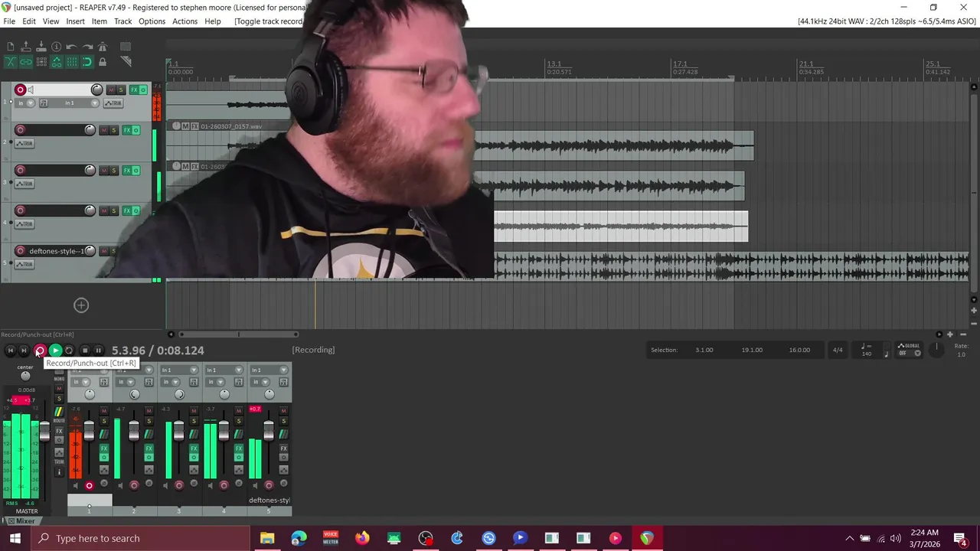Click mixer channel 2 volume fader
The image size is (980, 551).
point(134,431)
